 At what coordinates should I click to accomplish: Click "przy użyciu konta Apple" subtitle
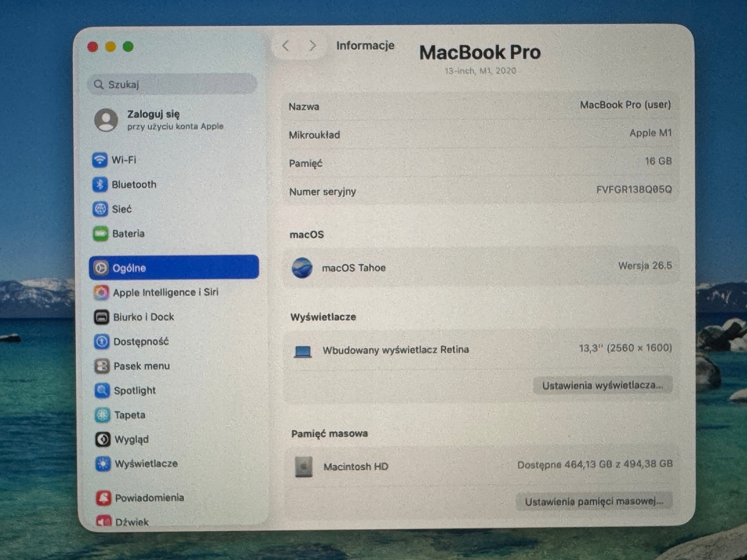click(x=175, y=127)
